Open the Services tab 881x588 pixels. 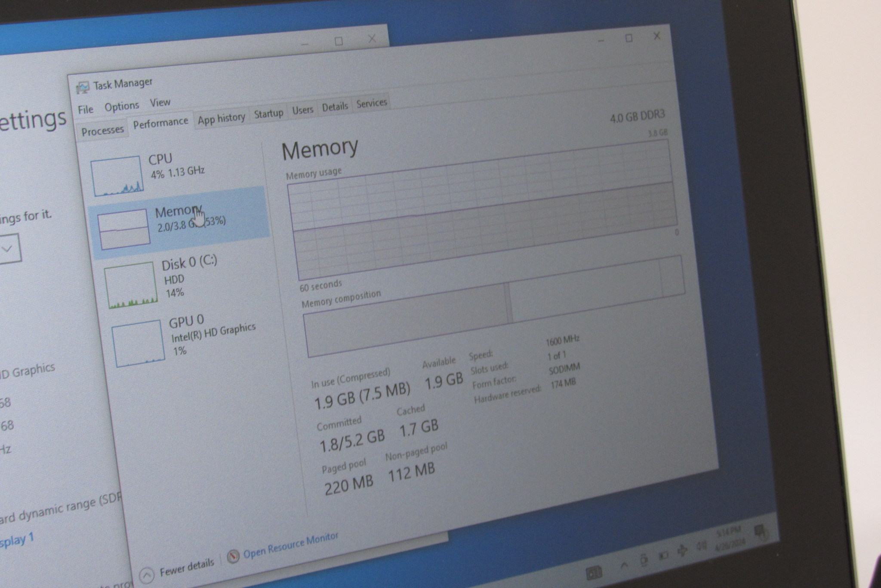click(372, 103)
